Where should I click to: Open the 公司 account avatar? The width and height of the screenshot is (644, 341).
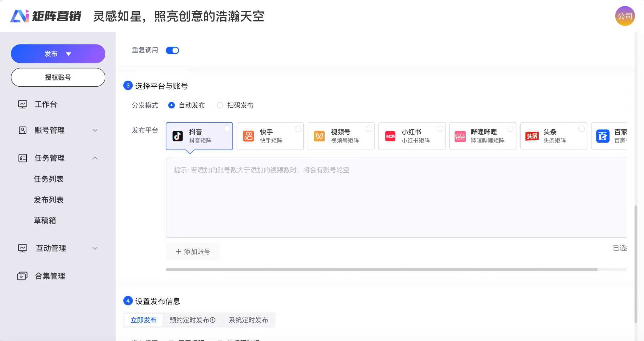coord(625,16)
